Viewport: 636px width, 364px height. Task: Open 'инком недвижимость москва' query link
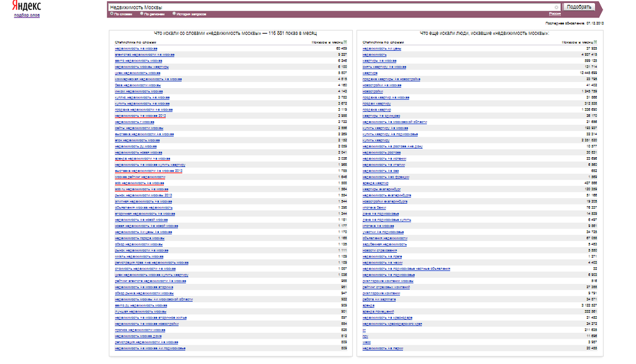[x=139, y=91]
